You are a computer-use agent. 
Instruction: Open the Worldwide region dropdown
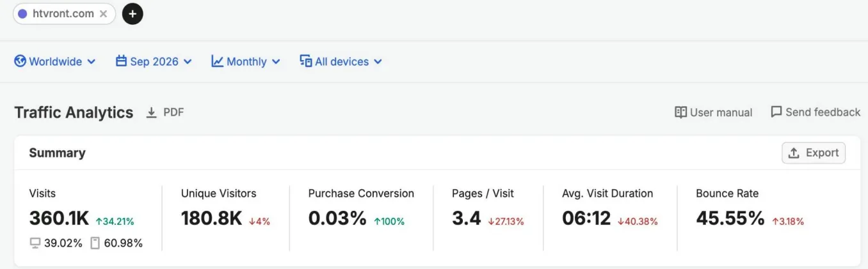coord(54,61)
